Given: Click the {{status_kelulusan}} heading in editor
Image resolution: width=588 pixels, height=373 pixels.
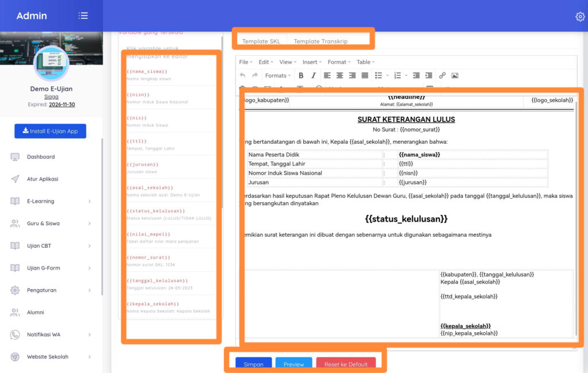Looking at the screenshot, I should 406,219.
